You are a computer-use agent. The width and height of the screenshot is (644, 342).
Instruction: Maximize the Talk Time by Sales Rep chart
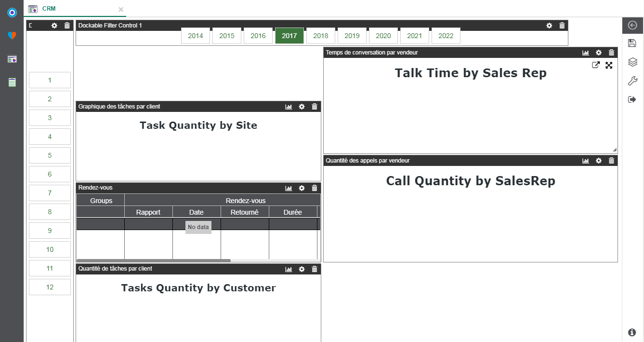(609, 65)
